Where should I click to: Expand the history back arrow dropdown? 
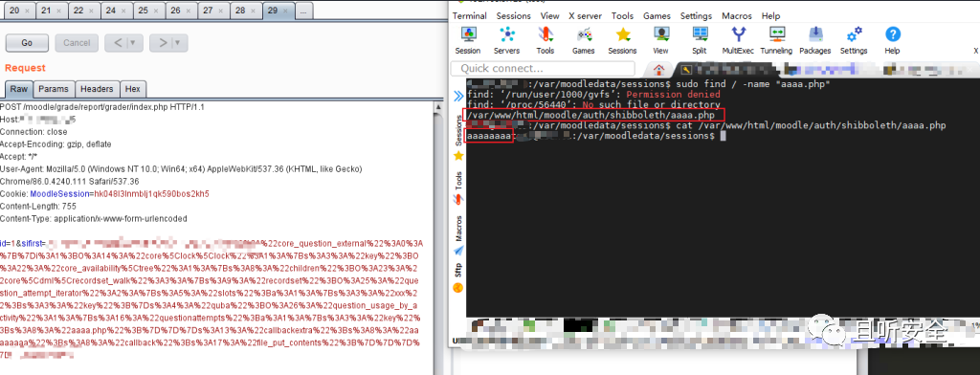(132, 43)
